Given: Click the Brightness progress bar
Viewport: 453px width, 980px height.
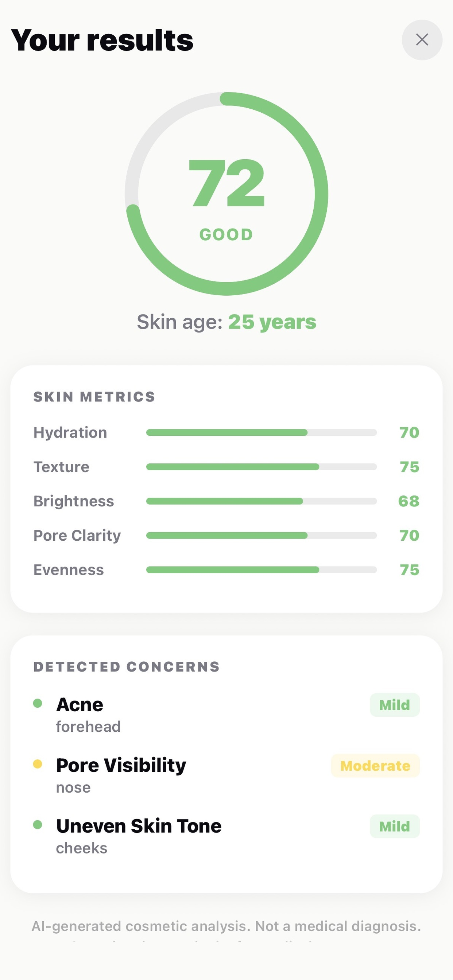Looking at the screenshot, I should (x=262, y=501).
